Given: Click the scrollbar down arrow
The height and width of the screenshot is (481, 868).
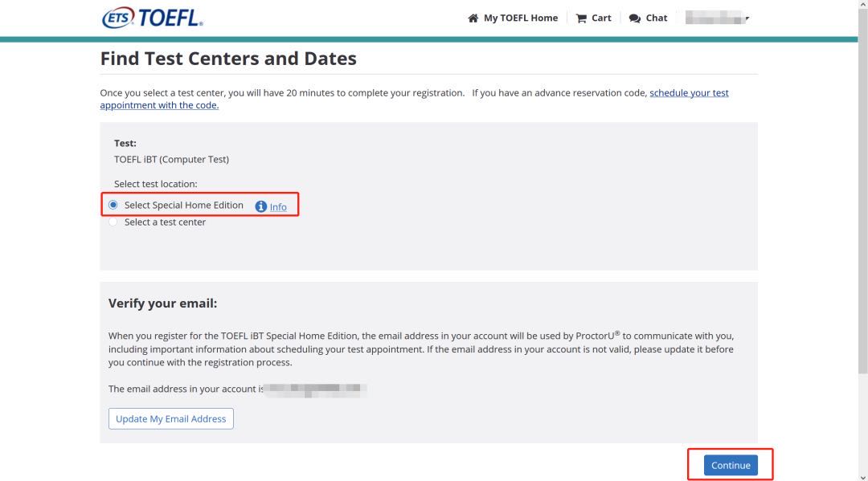Looking at the screenshot, I should click(x=863, y=476).
